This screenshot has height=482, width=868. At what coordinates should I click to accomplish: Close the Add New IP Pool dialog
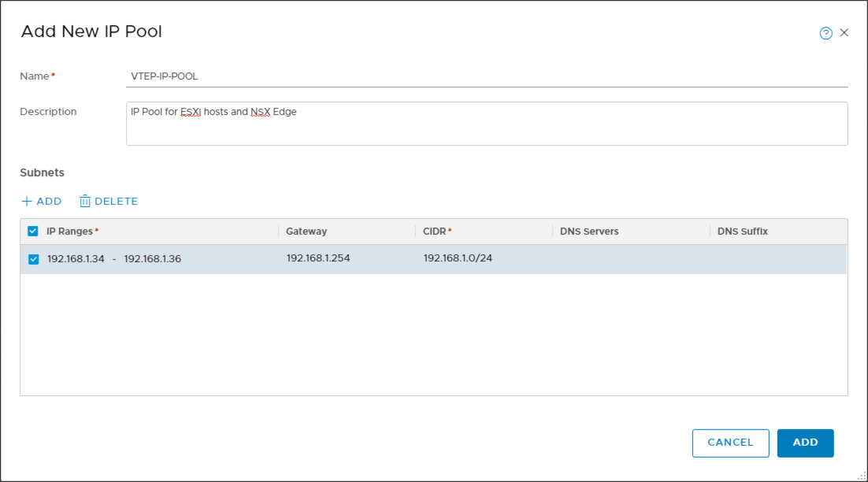(x=844, y=32)
